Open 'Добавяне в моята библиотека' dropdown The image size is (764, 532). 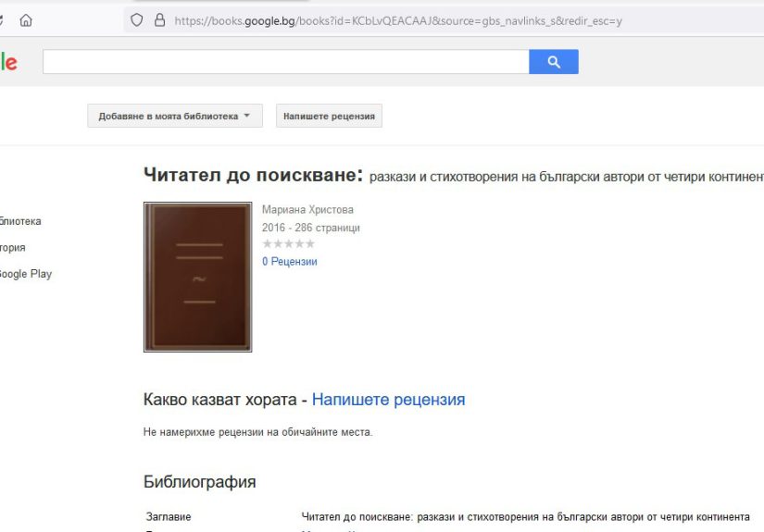(175, 116)
